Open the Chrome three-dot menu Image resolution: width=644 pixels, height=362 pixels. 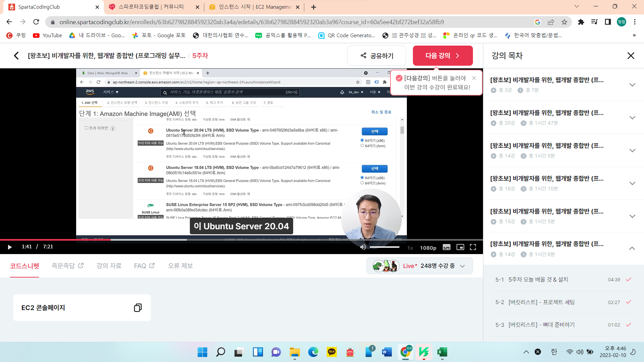pos(635,22)
